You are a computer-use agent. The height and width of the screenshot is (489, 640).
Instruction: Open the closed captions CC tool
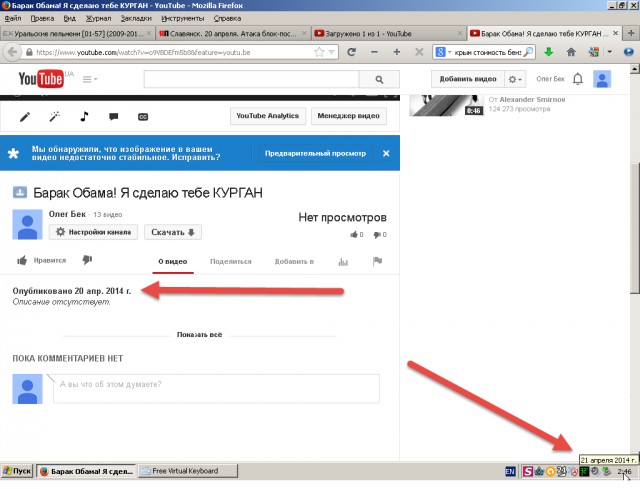click(x=142, y=116)
